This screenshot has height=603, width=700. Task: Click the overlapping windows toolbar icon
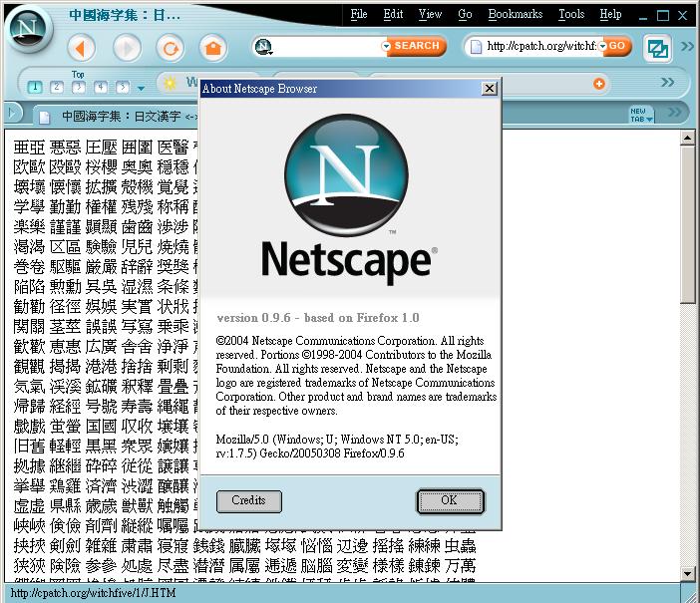[657, 48]
